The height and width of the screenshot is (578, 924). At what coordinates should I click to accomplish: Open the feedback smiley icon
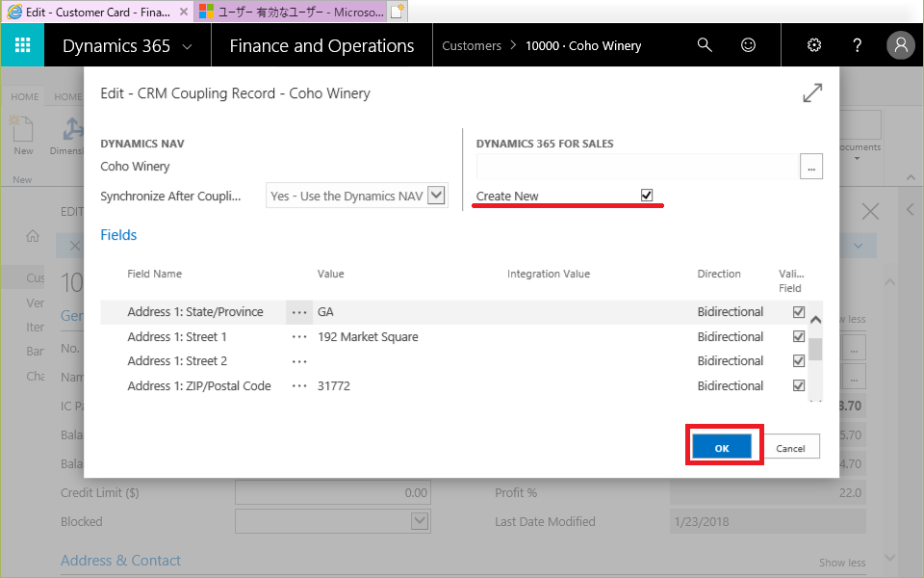[x=748, y=45]
